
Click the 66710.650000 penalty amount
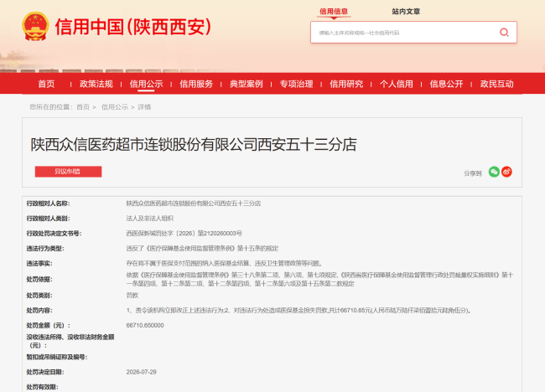point(145,325)
